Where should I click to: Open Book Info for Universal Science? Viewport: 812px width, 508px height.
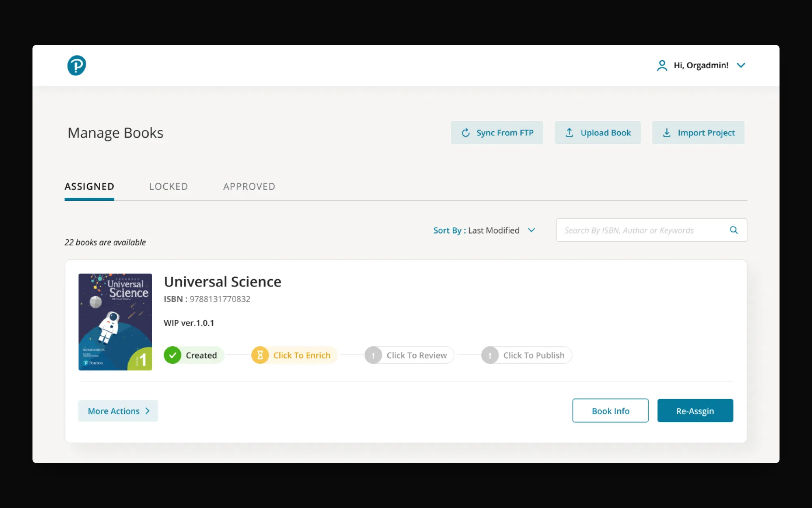pos(610,410)
